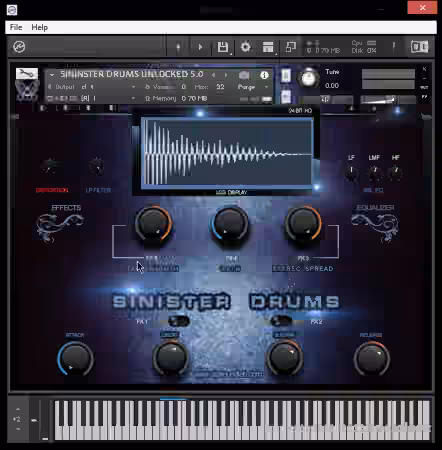The height and width of the screenshot is (450, 442).
Task: Open the workspace layout icon in the toolbar
Action: tap(268, 47)
